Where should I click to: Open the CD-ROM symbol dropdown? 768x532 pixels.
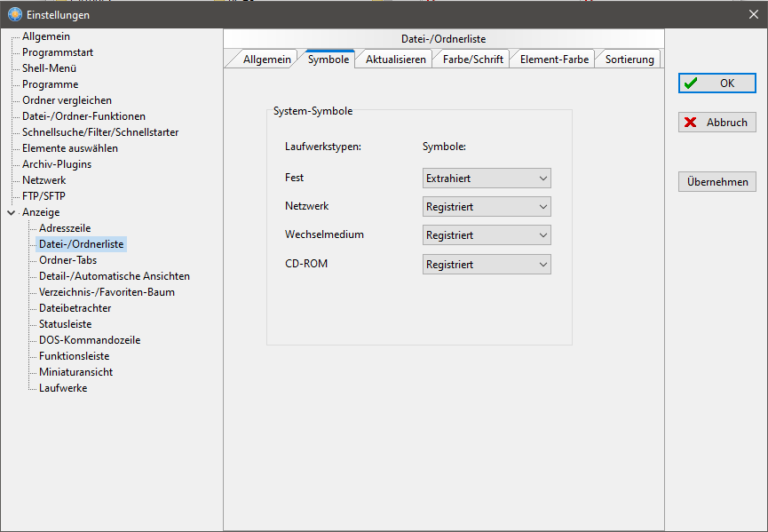[487, 265]
